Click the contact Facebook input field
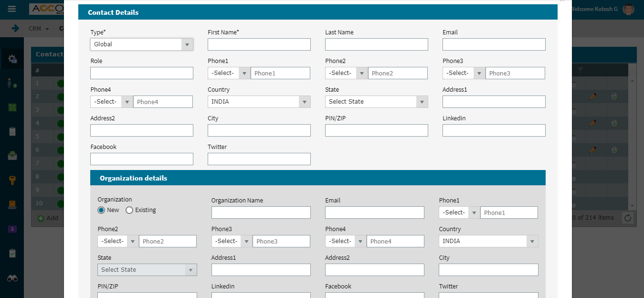The width and height of the screenshot is (644, 298). click(142, 159)
